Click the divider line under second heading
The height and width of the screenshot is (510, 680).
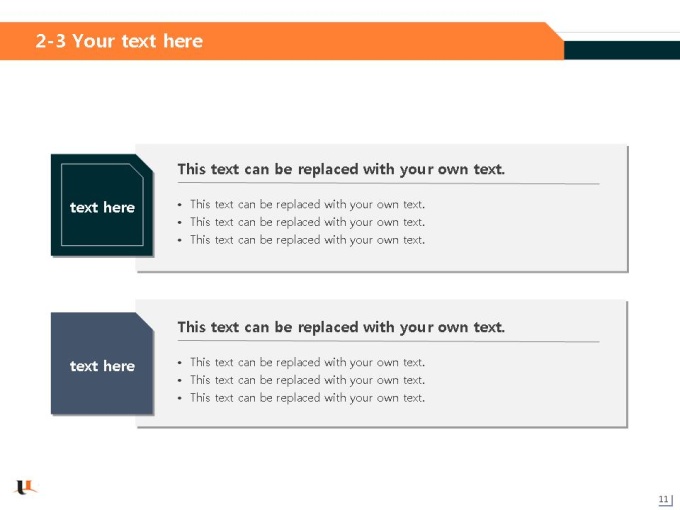point(389,341)
